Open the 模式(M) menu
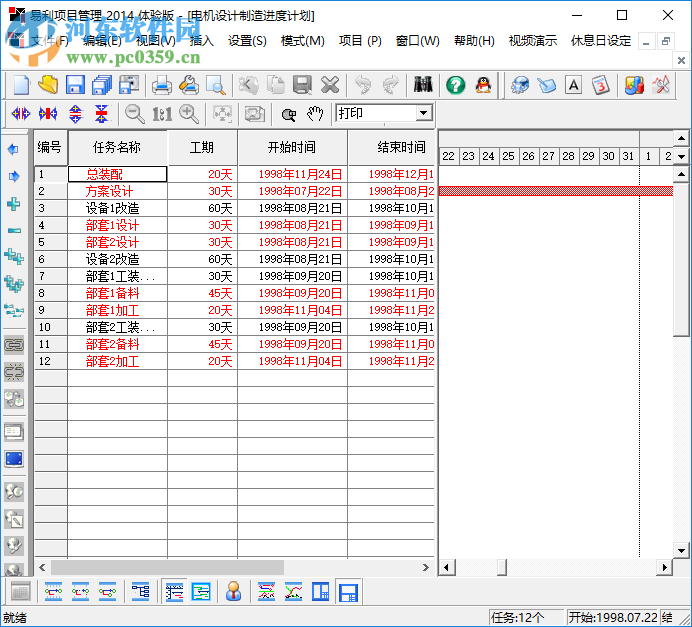Screen dimensions: 692x627 pyautogui.click(x=303, y=41)
